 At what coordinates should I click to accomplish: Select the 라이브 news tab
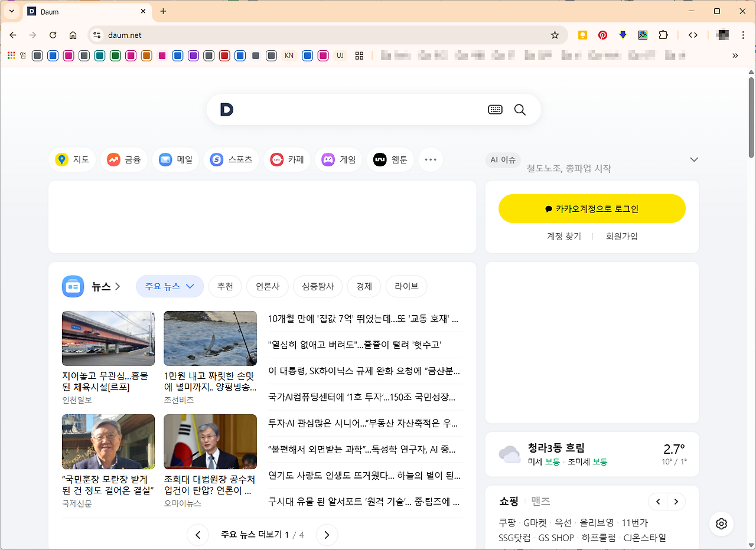click(x=406, y=286)
